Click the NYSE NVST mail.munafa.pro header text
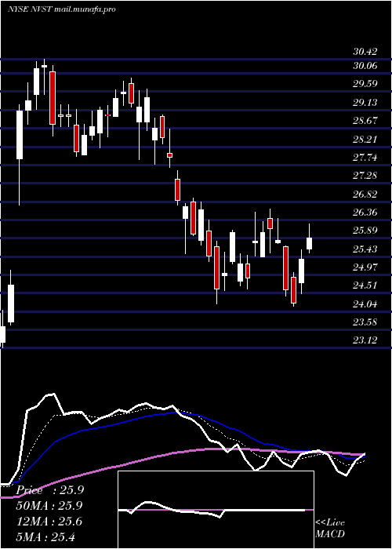 pos(62,9)
